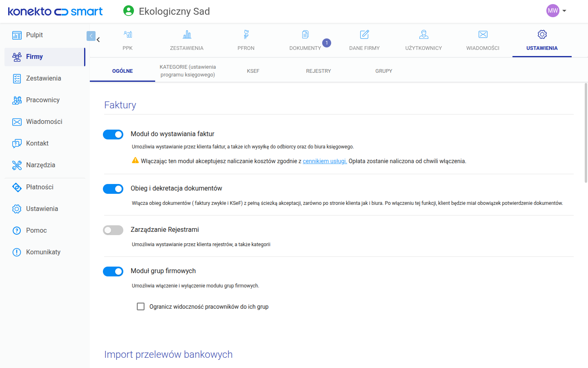Click the PPK icon in top navigation
This screenshot has width=588, height=368.
coord(128,34)
